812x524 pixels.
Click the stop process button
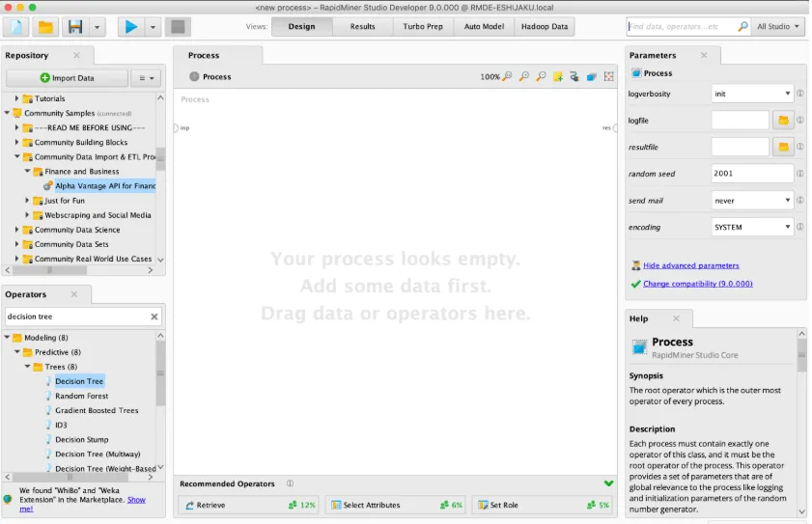(178, 26)
